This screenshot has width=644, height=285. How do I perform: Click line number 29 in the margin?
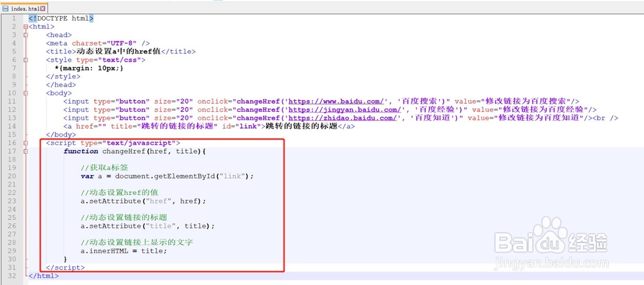point(12,251)
